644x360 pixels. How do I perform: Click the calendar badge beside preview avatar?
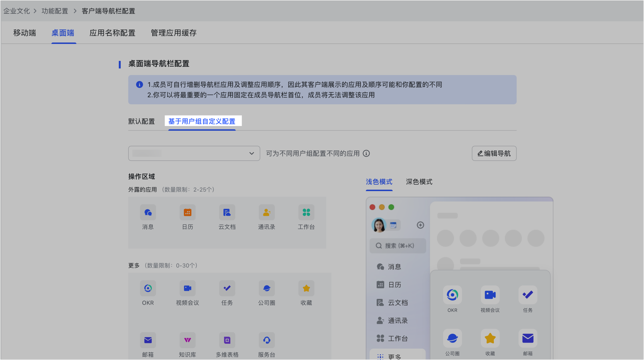click(x=393, y=225)
